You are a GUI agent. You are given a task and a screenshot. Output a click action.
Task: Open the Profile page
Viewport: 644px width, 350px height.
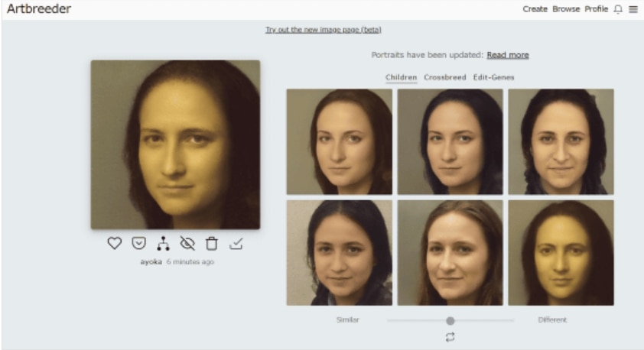coord(597,9)
